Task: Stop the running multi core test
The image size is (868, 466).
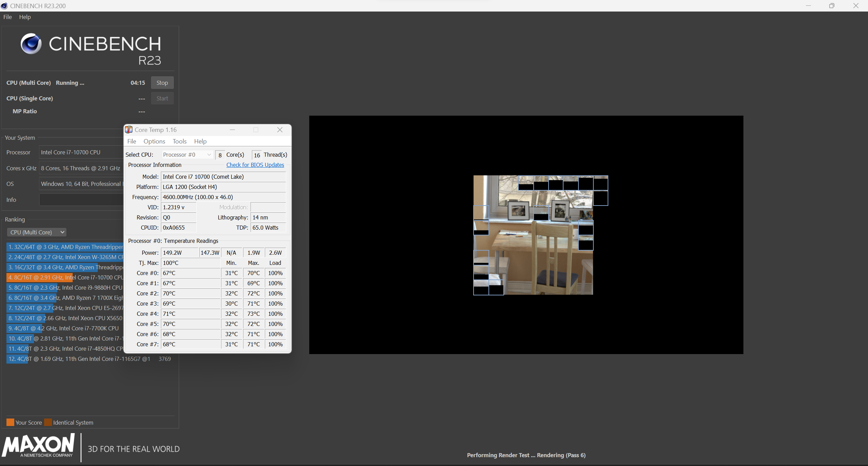Action: (162, 83)
